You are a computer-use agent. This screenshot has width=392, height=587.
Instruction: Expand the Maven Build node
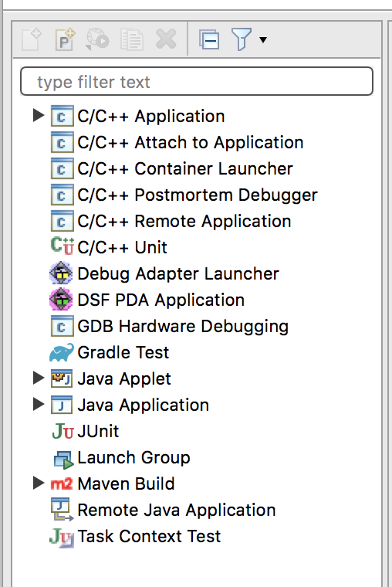point(39,483)
